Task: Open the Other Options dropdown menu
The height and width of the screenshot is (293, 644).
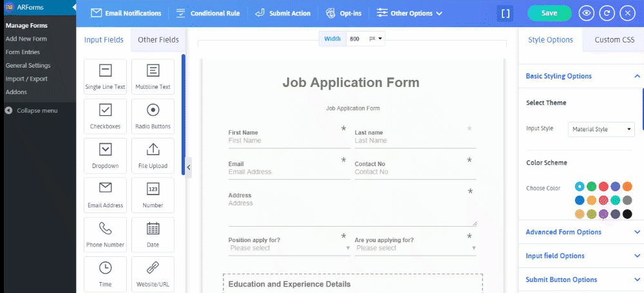Action: (x=410, y=13)
